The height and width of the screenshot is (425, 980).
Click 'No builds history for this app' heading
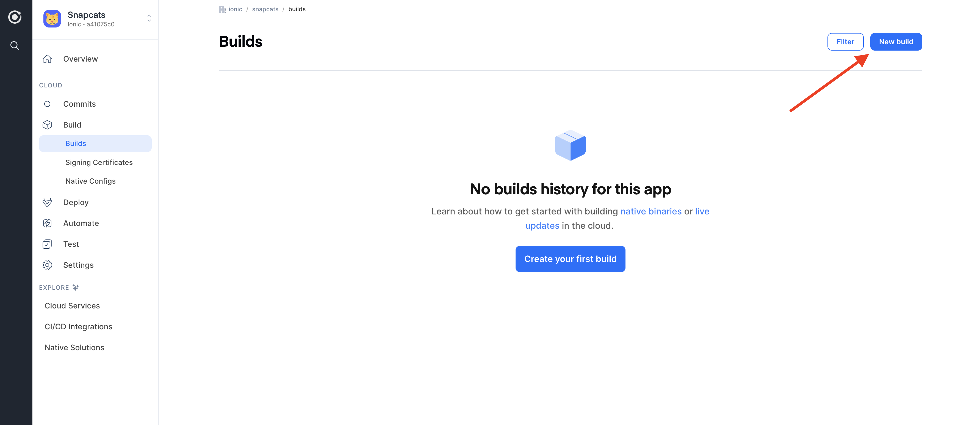(570, 189)
